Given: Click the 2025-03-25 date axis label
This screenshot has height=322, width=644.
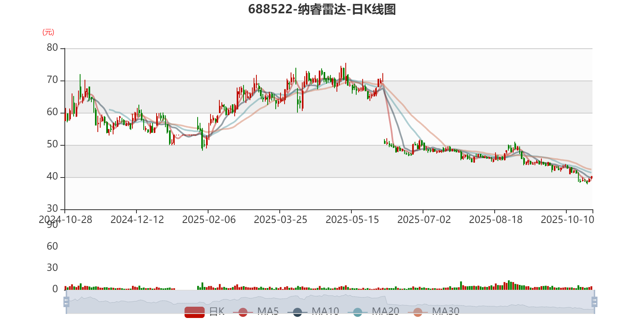Looking at the screenshot, I should [281, 220].
